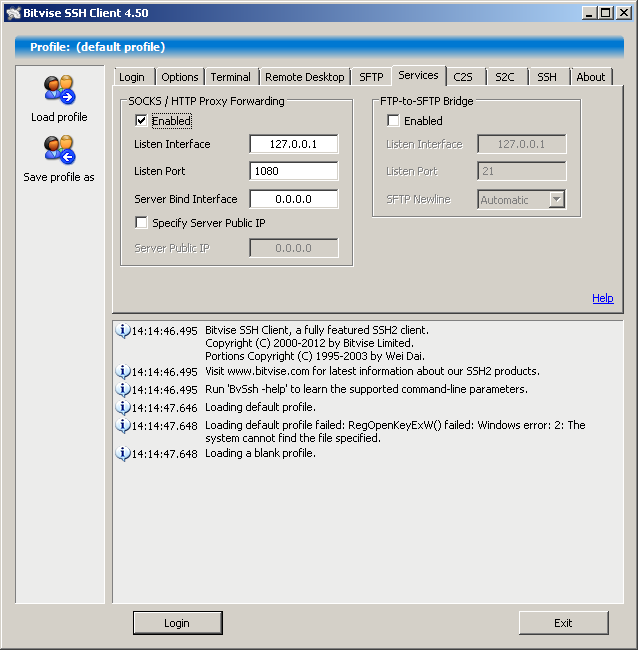Maximize the Bitvise SSH Client window
638x650 pixels.
605,13
